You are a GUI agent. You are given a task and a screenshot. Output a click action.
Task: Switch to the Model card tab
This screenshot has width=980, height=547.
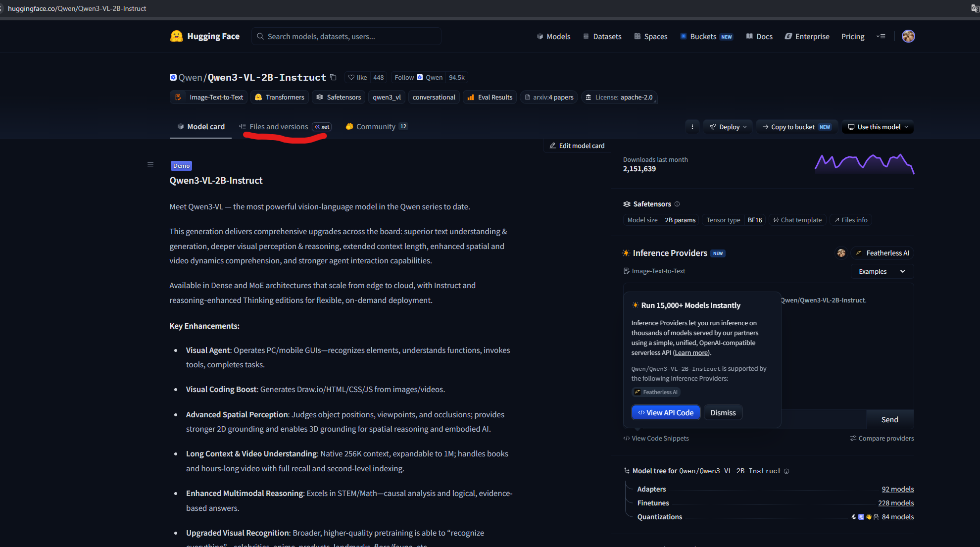pyautogui.click(x=200, y=127)
